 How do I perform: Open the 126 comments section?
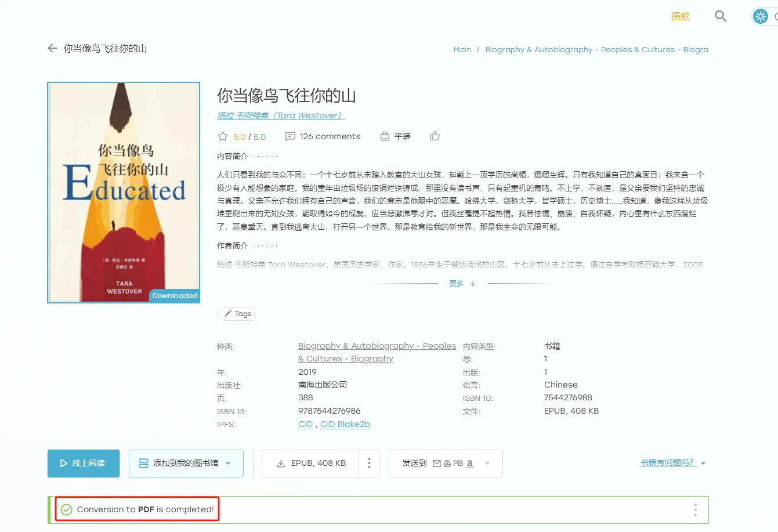pyautogui.click(x=323, y=136)
